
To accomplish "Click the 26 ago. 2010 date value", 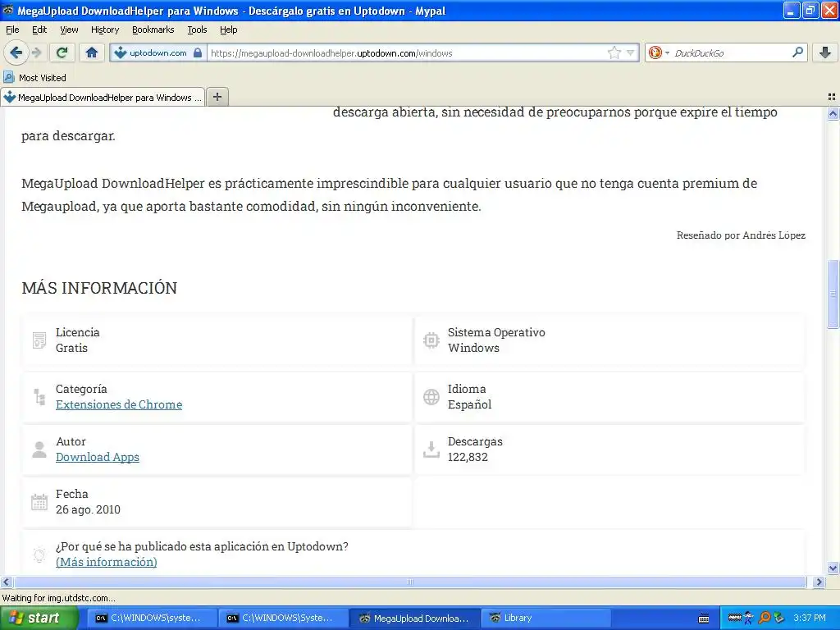I will [88, 509].
